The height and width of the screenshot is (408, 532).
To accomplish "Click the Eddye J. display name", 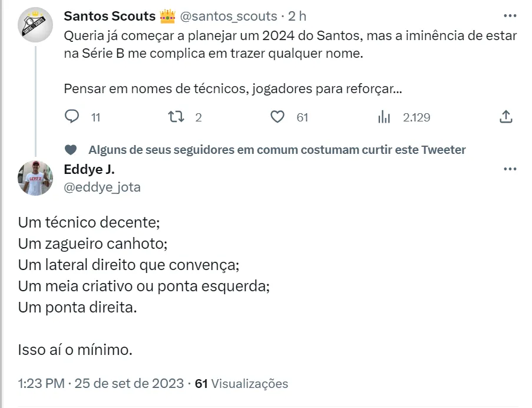I will click(x=89, y=169).
